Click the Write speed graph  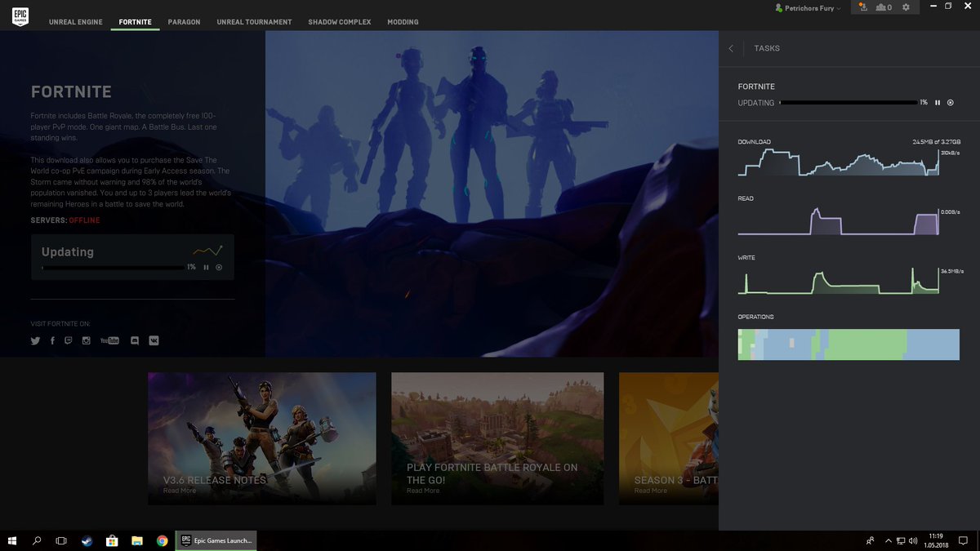pyautogui.click(x=839, y=280)
